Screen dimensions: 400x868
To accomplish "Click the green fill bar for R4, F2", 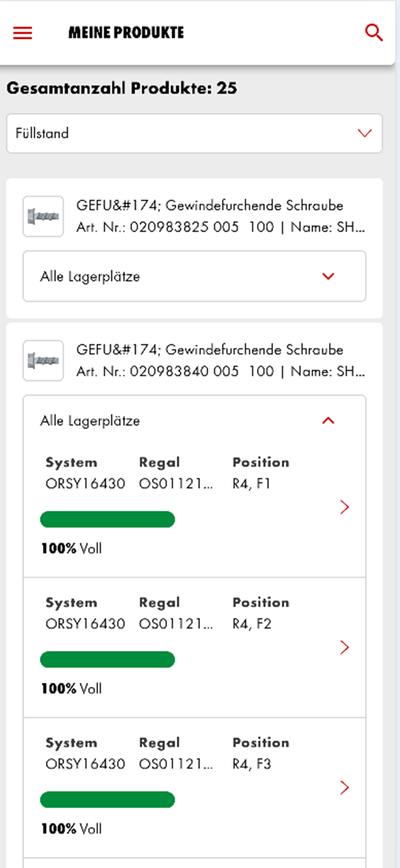I will point(107,659).
